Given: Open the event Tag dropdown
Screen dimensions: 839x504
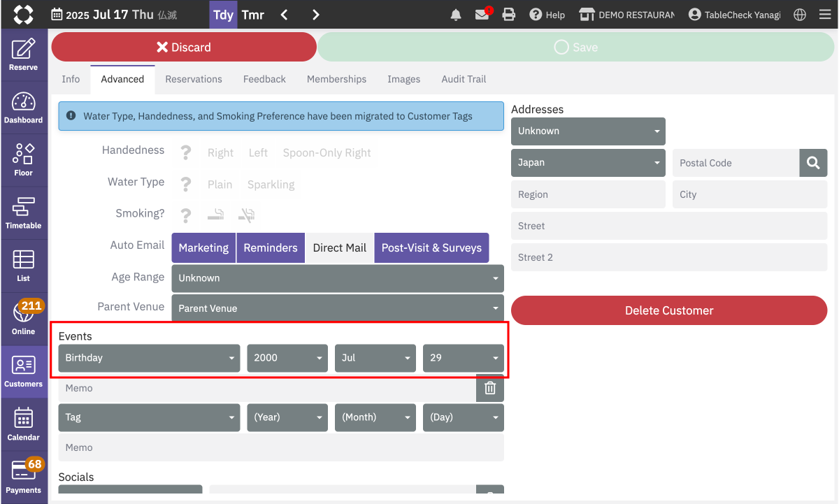Looking at the screenshot, I should coord(149,417).
